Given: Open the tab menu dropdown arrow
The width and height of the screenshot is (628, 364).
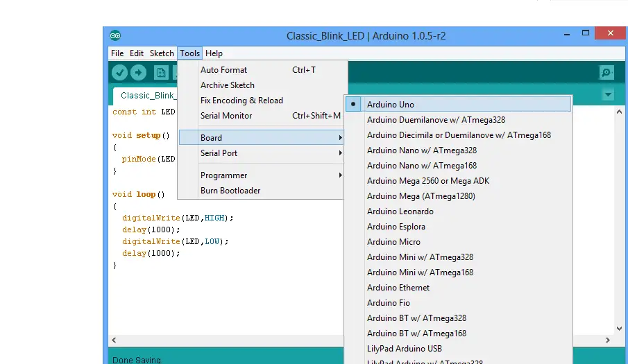Looking at the screenshot, I should tap(608, 95).
